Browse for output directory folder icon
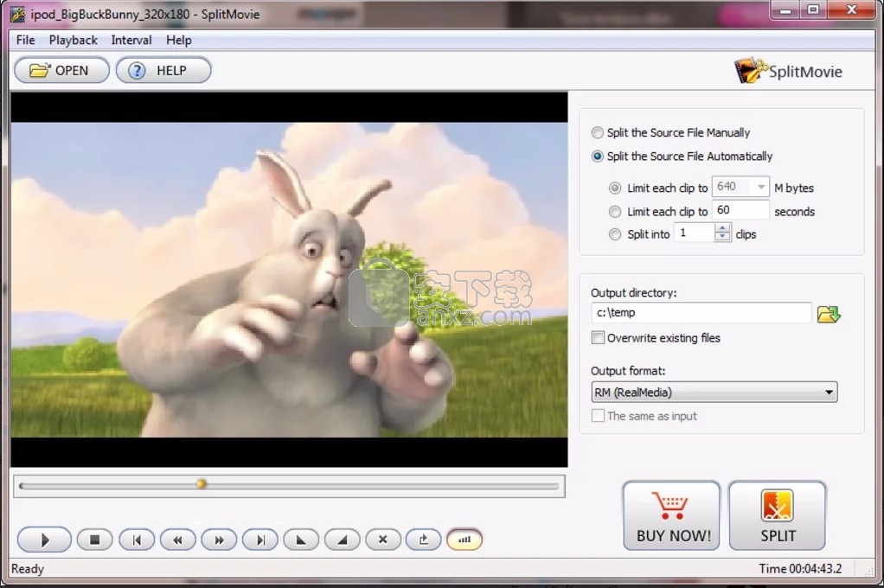 (x=828, y=313)
